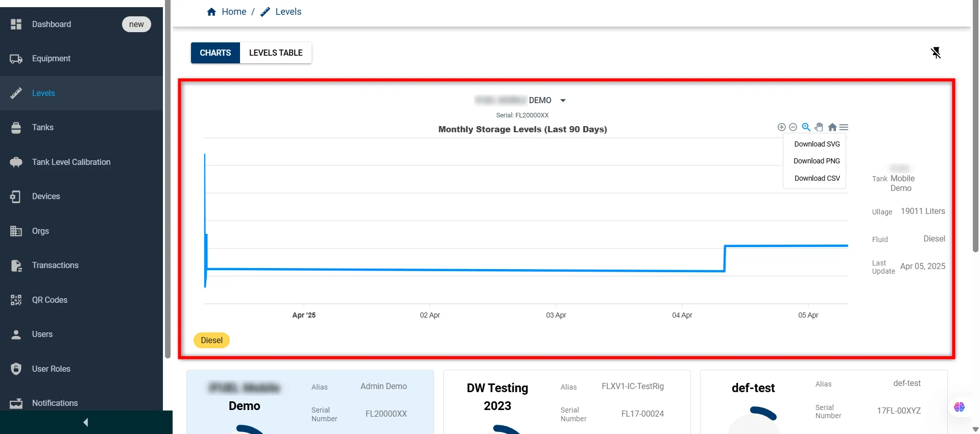This screenshot has width=980, height=434.
Task: Switch to the CHARTS tab
Action: [216, 53]
